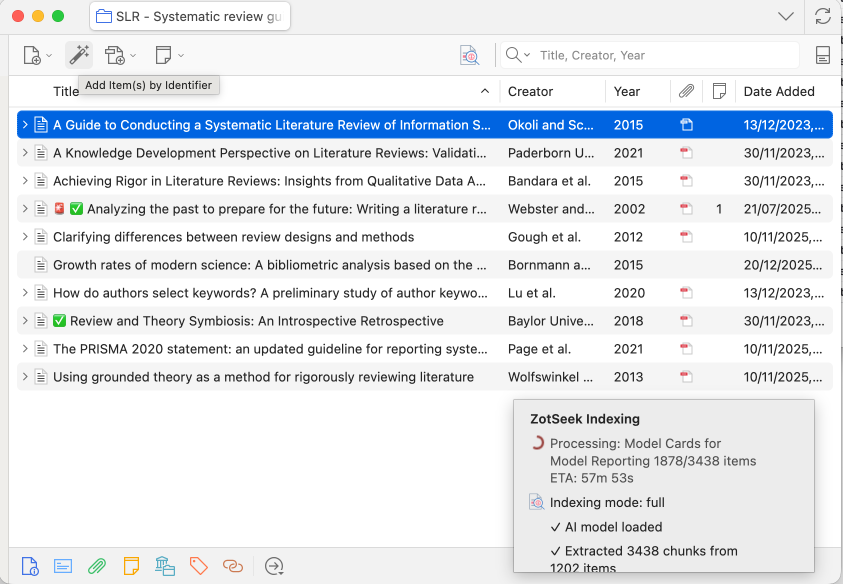The width and height of the screenshot is (843, 584).
Task: Expand the A Guide to Conducting row
Action: [x=25, y=125]
